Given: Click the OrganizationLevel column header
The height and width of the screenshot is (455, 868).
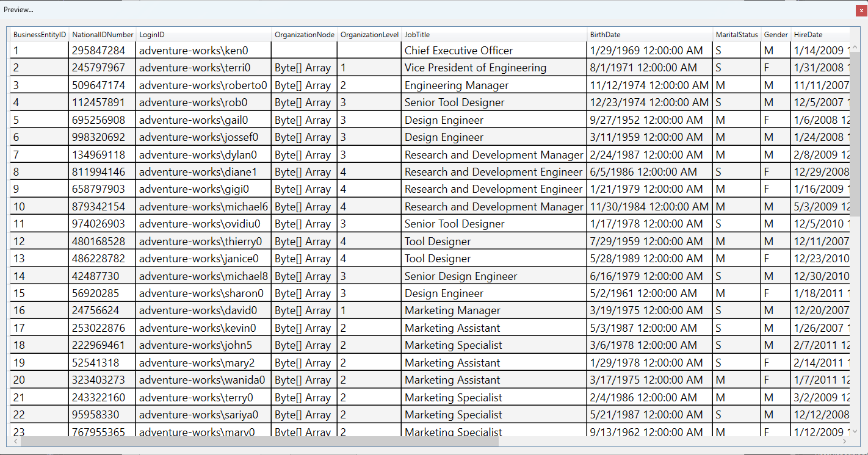Looking at the screenshot, I should (x=369, y=35).
